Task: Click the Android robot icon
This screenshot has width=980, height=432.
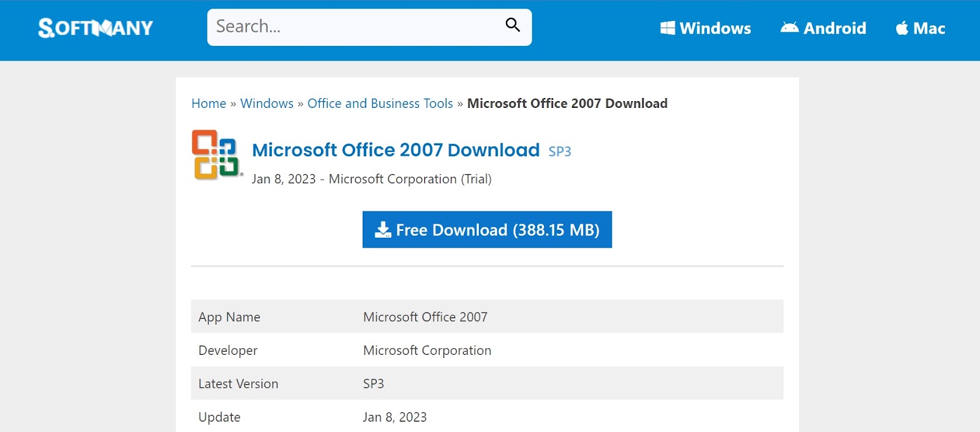Action: [790, 28]
